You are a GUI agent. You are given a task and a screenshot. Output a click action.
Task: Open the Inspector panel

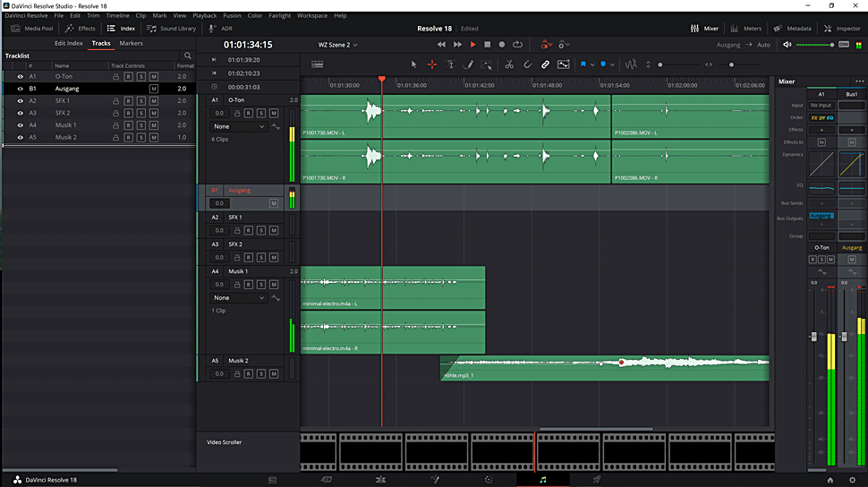841,29
